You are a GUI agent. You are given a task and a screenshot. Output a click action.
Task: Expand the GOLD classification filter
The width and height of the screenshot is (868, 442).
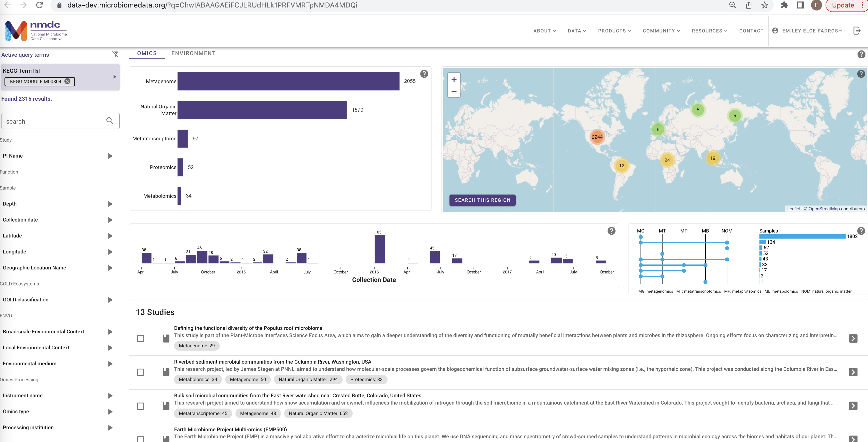[x=110, y=299]
